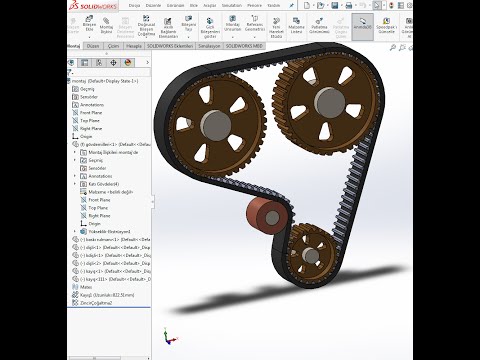The height and width of the screenshot is (360, 480).
Task: Select the Malzeme <belirli değil> item
Action: pyautogui.click(x=111, y=192)
